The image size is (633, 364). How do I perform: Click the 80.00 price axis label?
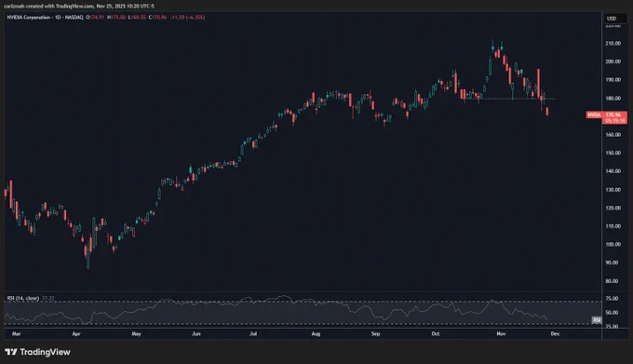click(613, 281)
